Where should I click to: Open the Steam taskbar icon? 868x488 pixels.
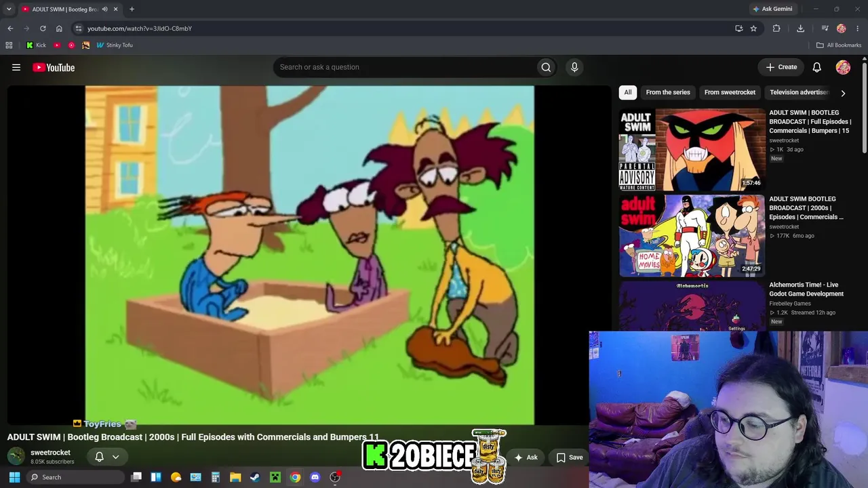(255, 477)
